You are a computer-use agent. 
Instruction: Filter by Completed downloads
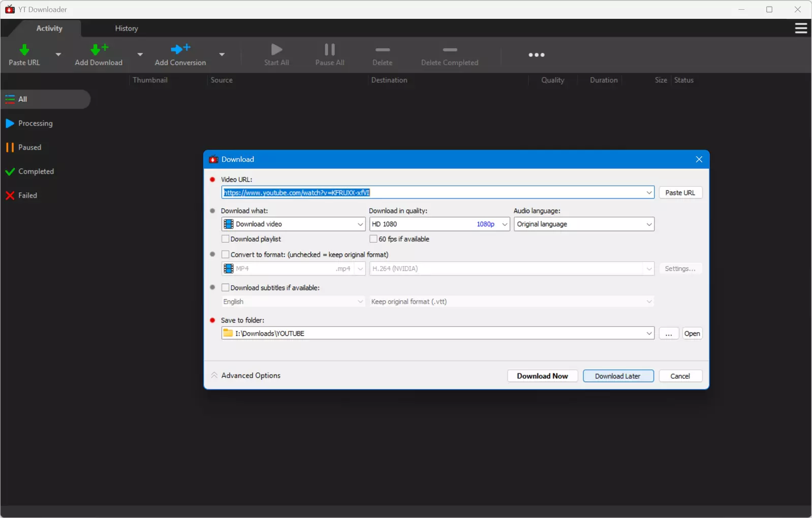[29, 172]
